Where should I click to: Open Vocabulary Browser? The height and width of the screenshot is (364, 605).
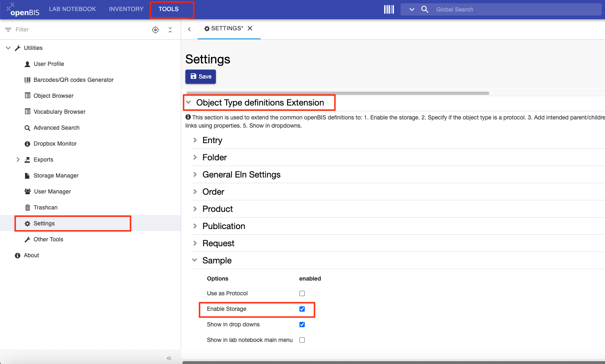point(59,112)
